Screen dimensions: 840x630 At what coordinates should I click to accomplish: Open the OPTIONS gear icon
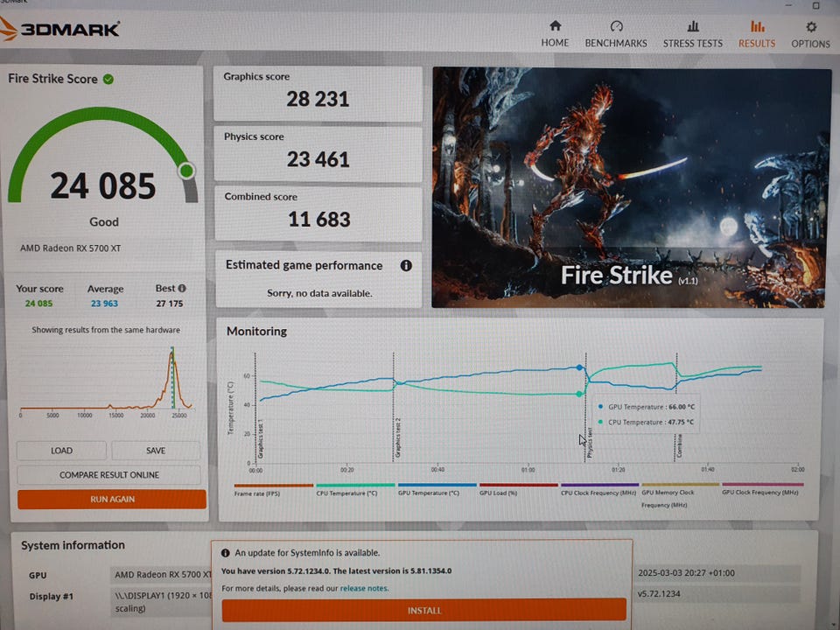pyautogui.click(x=811, y=27)
